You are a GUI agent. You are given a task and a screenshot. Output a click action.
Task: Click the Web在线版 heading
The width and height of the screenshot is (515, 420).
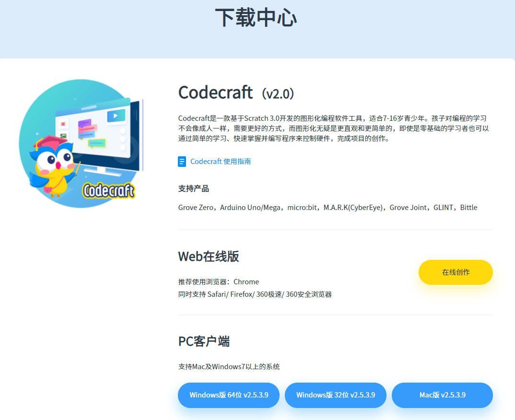coord(209,257)
